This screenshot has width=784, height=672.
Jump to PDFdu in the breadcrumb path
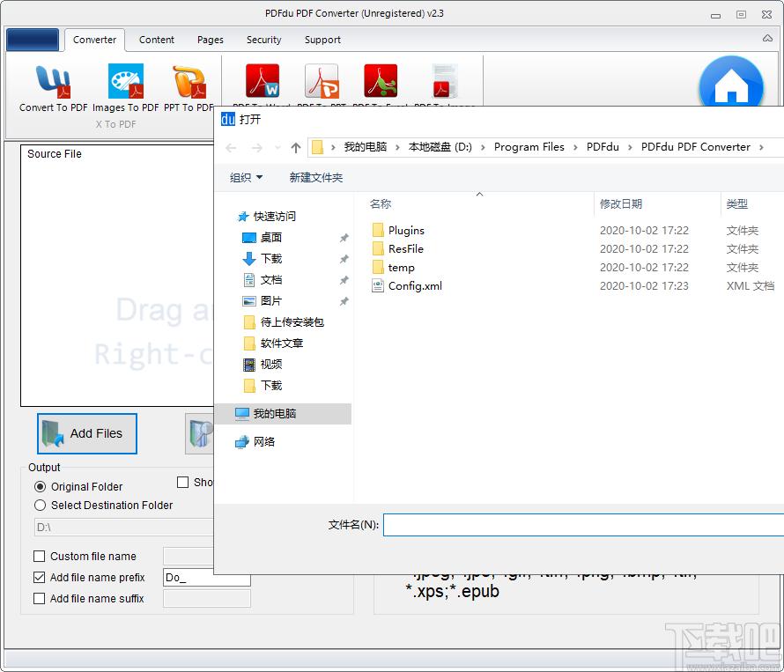(x=603, y=147)
